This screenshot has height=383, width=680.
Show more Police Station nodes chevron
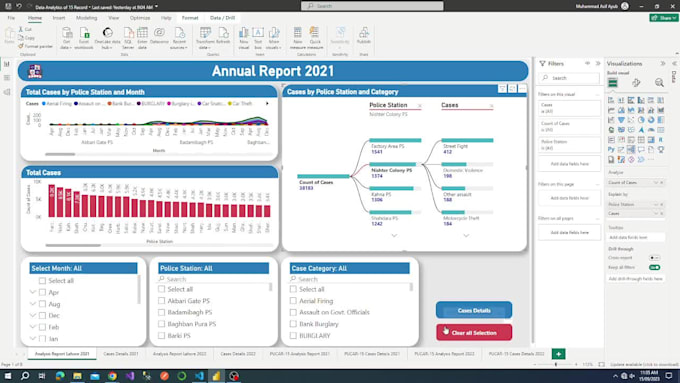[x=394, y=236]
